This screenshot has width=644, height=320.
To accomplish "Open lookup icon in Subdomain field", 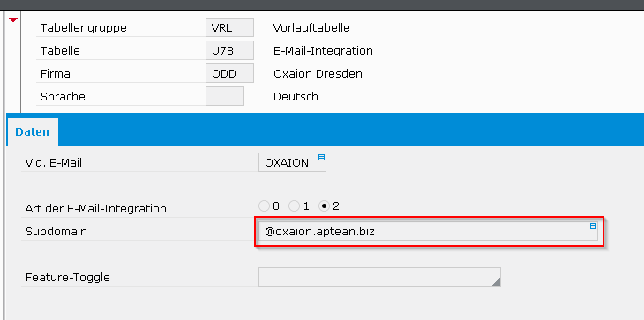I will (593, 226).
